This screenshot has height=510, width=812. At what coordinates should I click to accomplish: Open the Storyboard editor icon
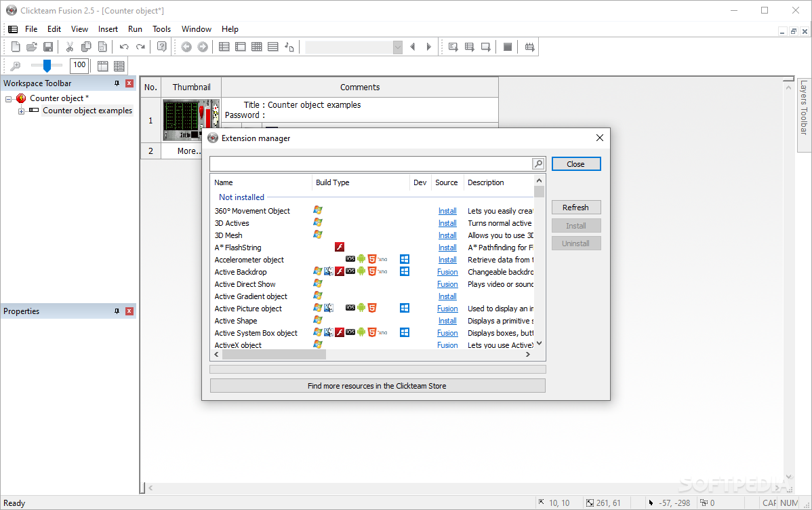click(x=224, y=47)
